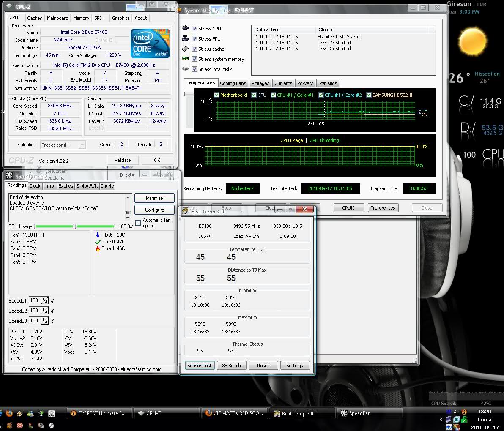Toggle CPU temperature graph checkbox
Viewport: 504px width, 431px height.
click(x=254, y=95)
